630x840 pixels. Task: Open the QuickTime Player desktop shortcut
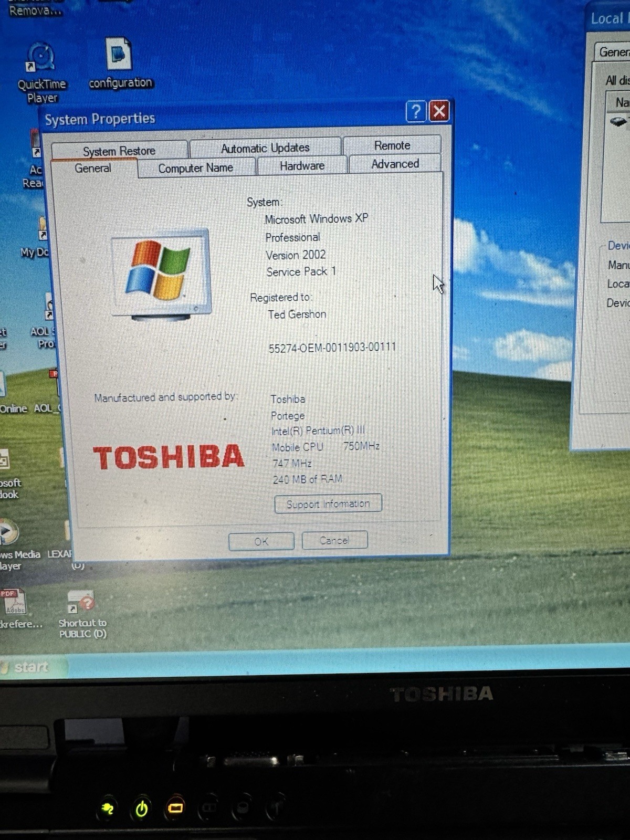(x=41, y=58)
